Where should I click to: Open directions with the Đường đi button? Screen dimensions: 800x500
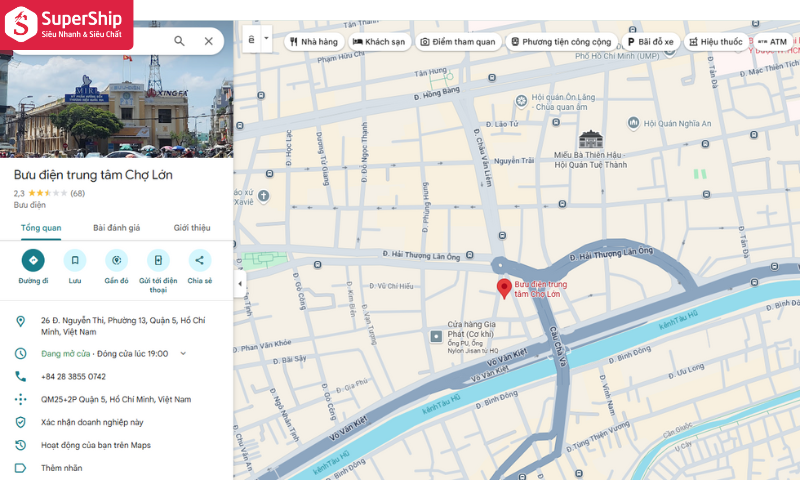(33, 260)
